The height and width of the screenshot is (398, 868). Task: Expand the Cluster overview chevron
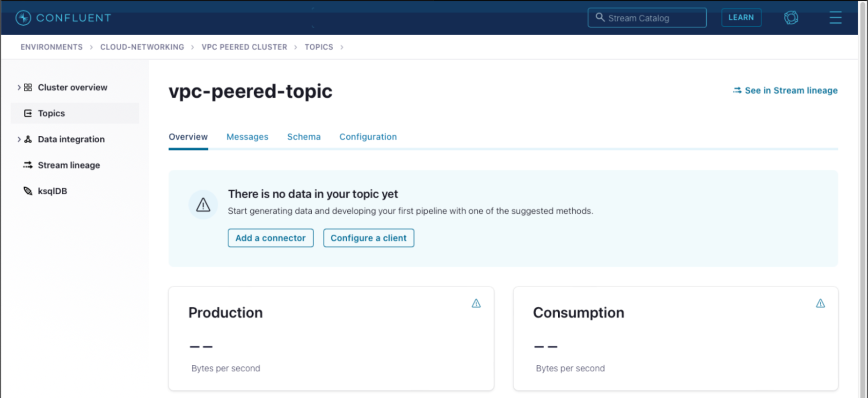(19, 88)
